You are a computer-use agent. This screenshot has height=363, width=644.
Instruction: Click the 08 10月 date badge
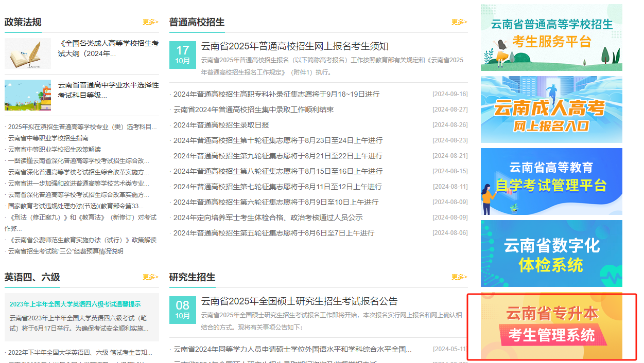coord(183,310)
